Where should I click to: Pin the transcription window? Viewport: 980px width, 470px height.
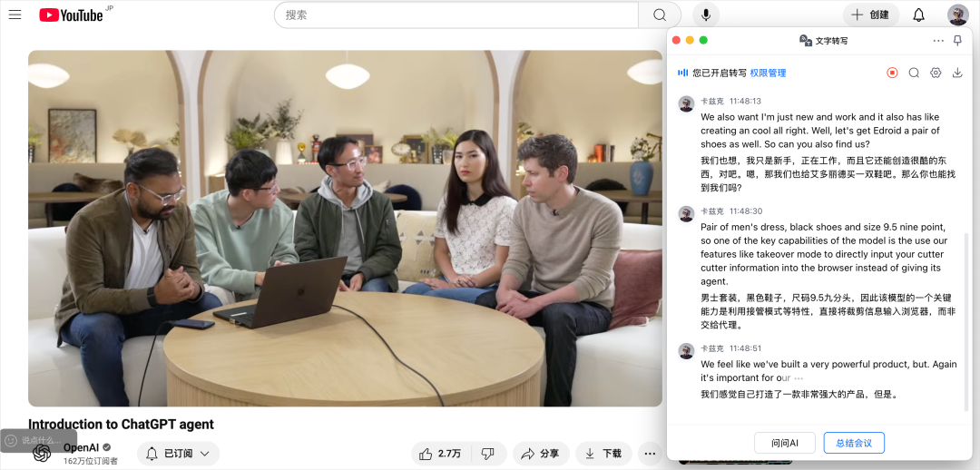click(x=957, y=41)
